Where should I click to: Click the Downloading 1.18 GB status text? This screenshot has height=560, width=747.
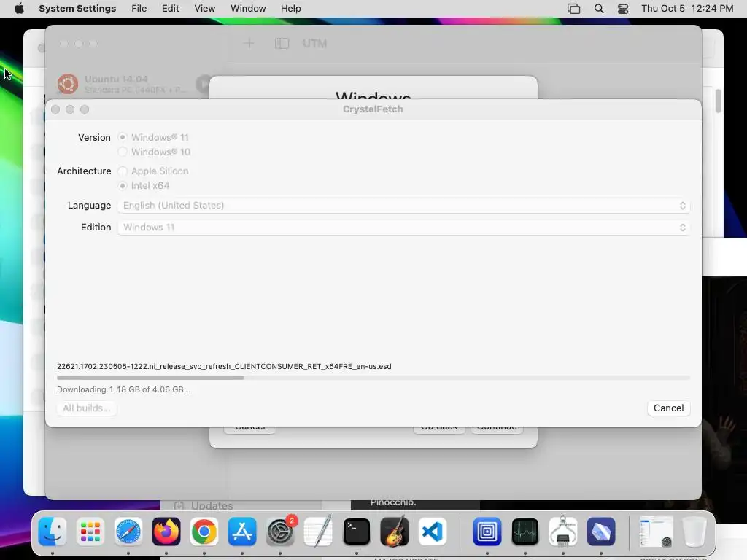point(123,389)
